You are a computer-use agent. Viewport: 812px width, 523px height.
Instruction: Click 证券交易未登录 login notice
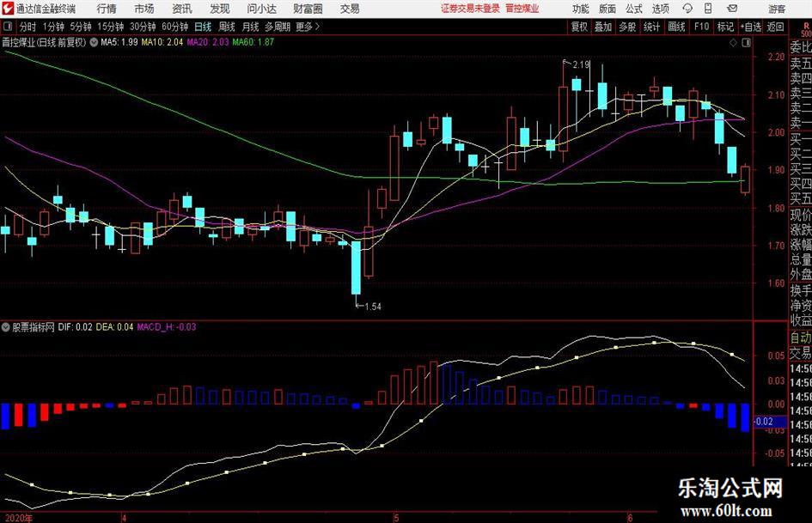tap(470, 9)
